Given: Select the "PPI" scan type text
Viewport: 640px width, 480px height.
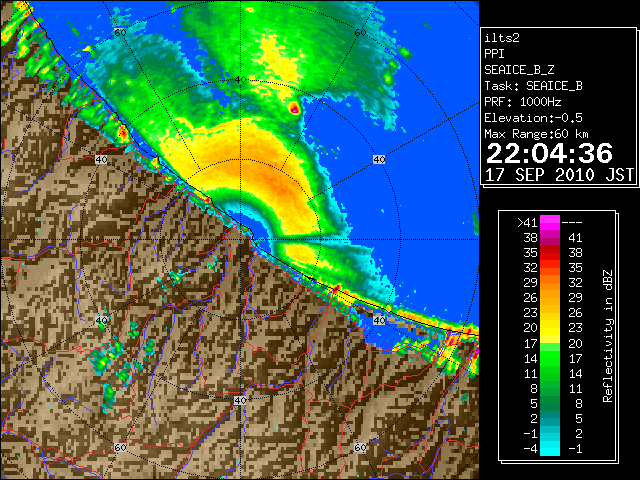Looking at the screenshot, I should point(494,54).
